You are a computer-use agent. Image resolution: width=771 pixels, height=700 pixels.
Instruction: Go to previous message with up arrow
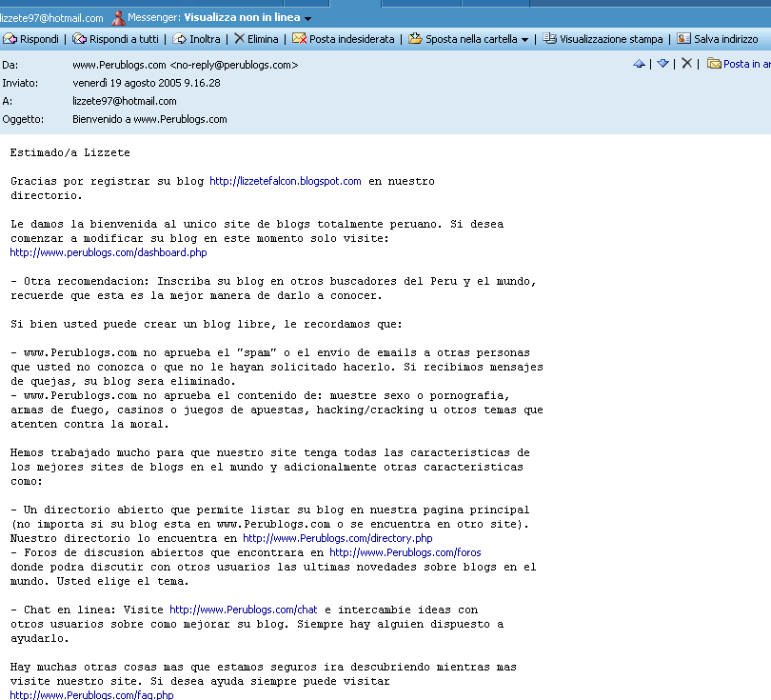639,64
